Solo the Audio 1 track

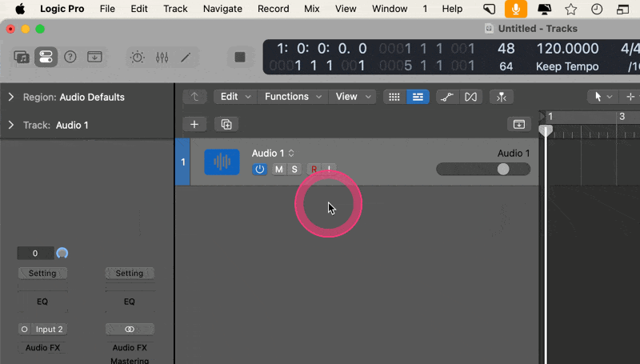point(294,169)
